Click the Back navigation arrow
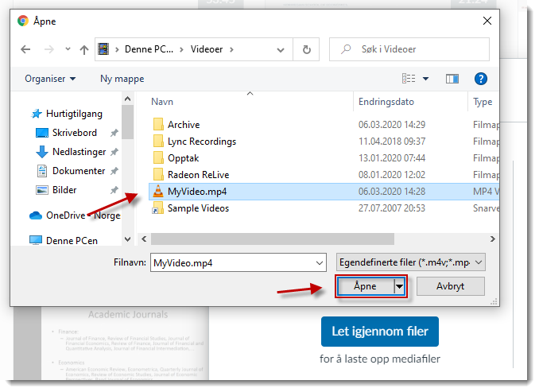This screenshot has width=539, height=392. [26, 49]
